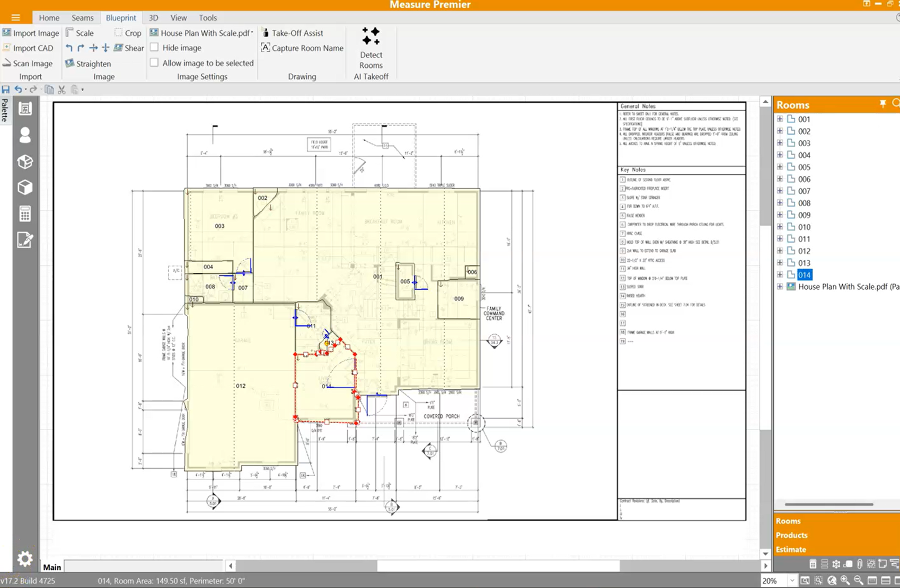Open the Tools tab

tap(207, 17)
